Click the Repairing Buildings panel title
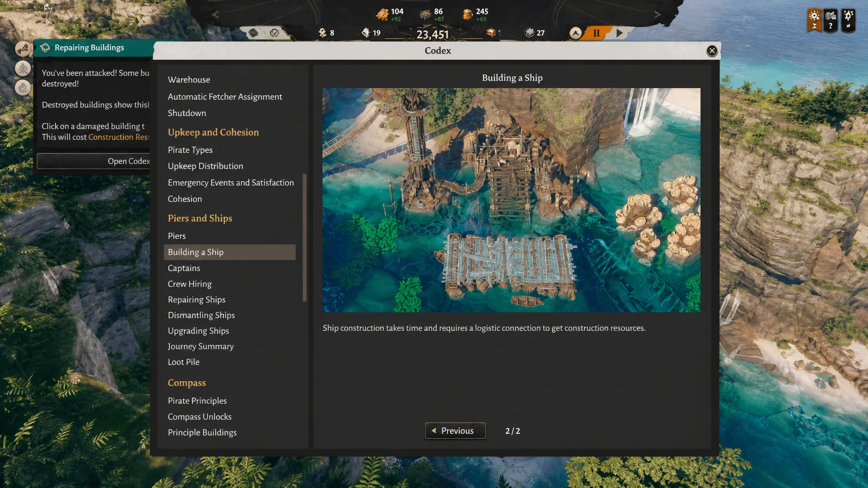Screen dimensions: 868x488 click(x=89, y=47)
